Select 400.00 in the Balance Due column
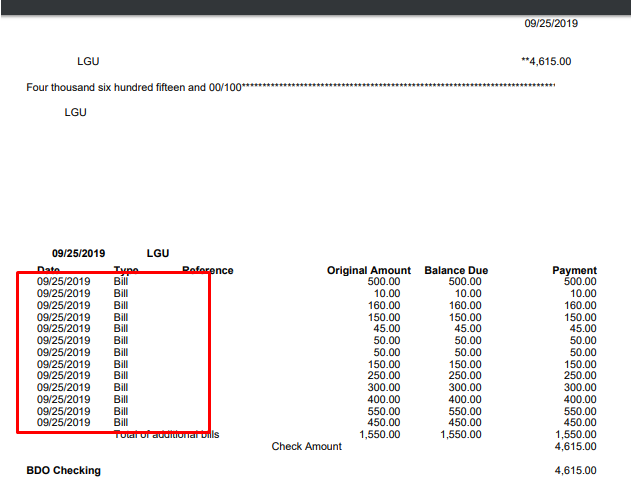Image resolution: width=632 pixels, height=501 pixels. click(465, 399)
